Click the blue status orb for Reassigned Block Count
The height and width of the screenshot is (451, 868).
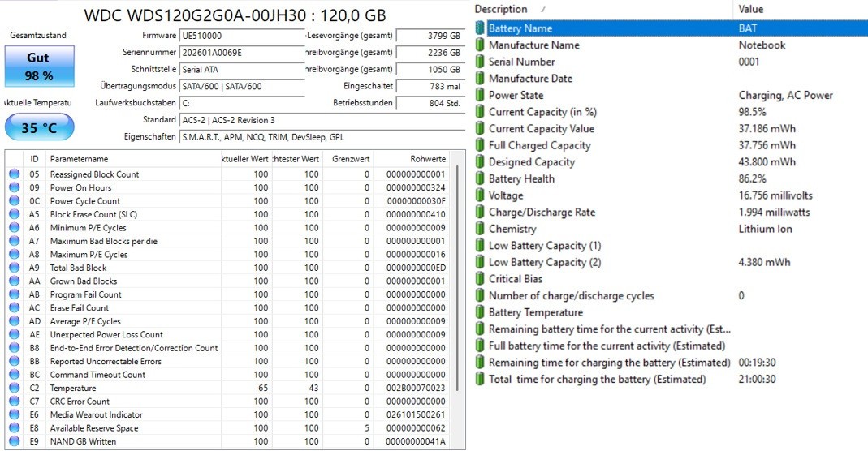pos(15,174)
